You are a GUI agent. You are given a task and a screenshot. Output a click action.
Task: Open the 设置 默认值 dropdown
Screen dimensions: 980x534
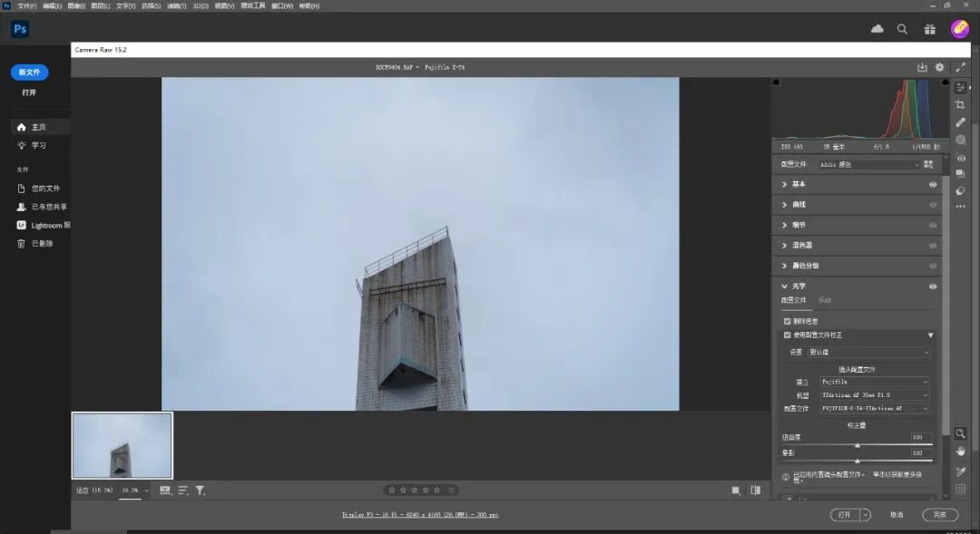coord(868,353)
